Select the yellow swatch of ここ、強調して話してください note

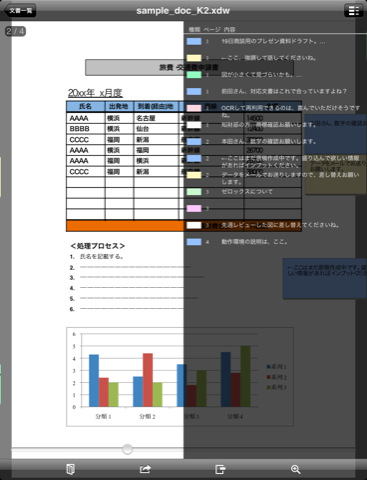coord(194,58)
